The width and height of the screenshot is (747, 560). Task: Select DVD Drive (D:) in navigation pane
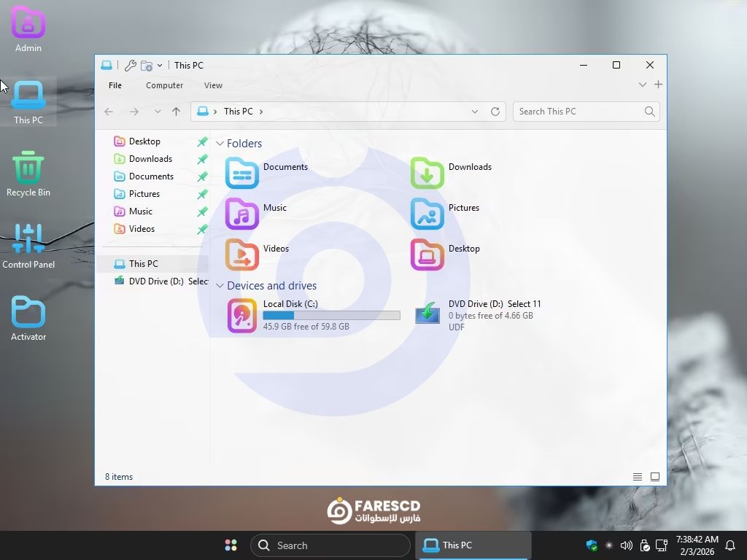[155, 281]
